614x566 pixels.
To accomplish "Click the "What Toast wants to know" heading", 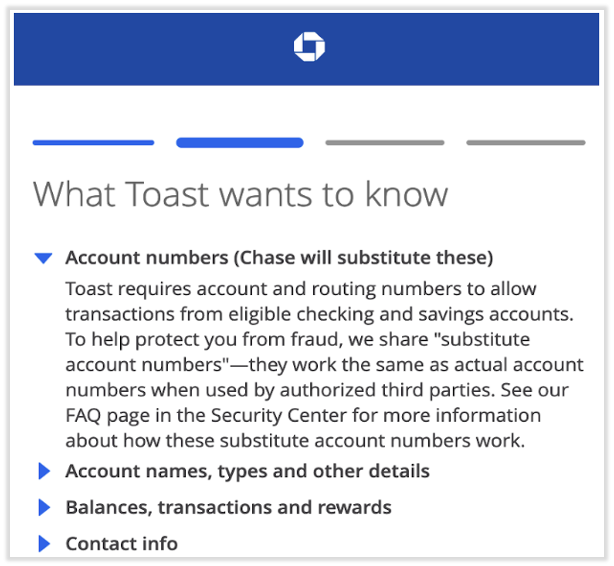I will click(x=240, y=194).
